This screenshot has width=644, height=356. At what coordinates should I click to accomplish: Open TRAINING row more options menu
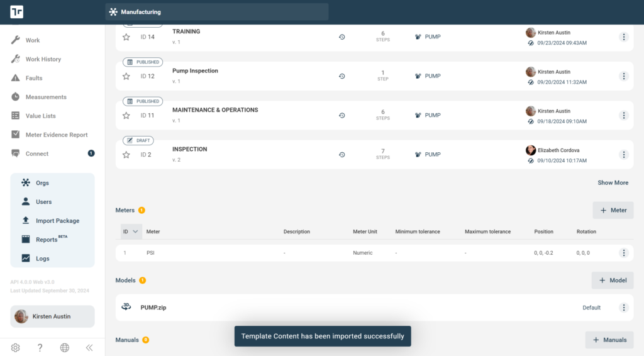pyautogui.click(x=623, y=37)
